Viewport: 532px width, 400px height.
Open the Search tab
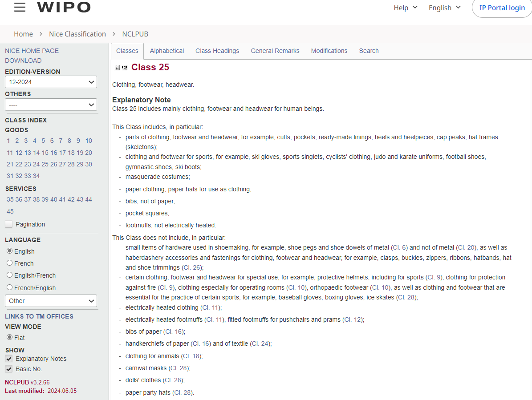point(369,51)
